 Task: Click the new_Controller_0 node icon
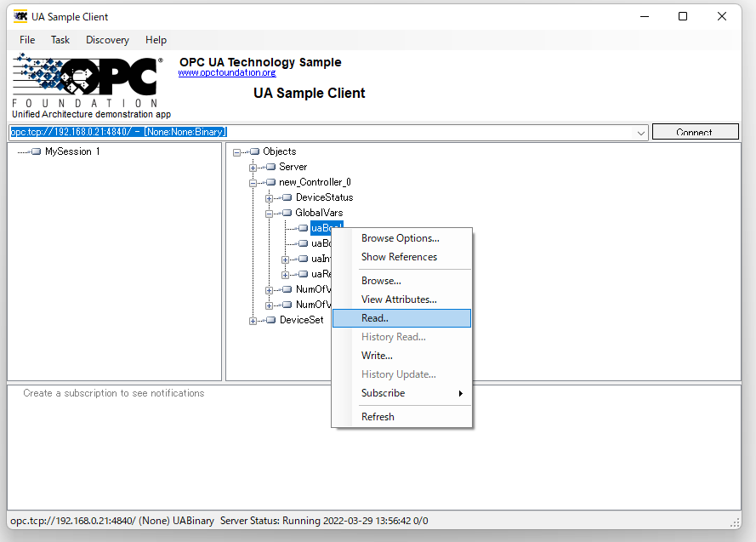[270, 182]
